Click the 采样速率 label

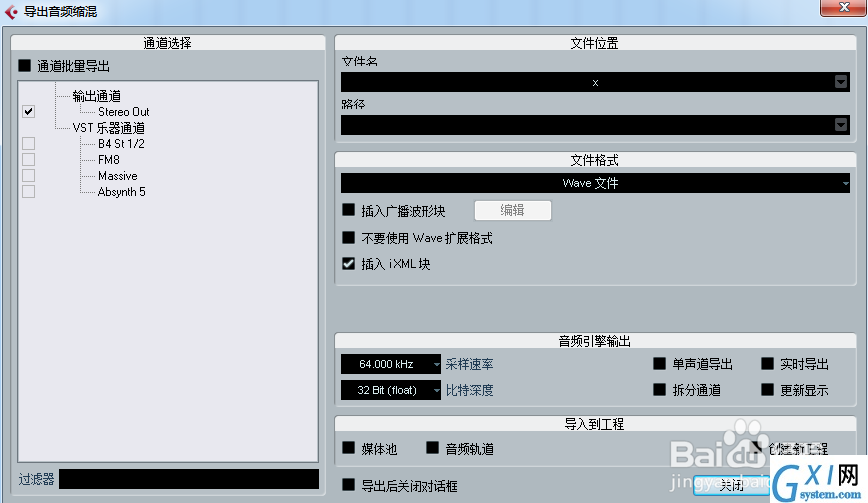coord(469,364)
